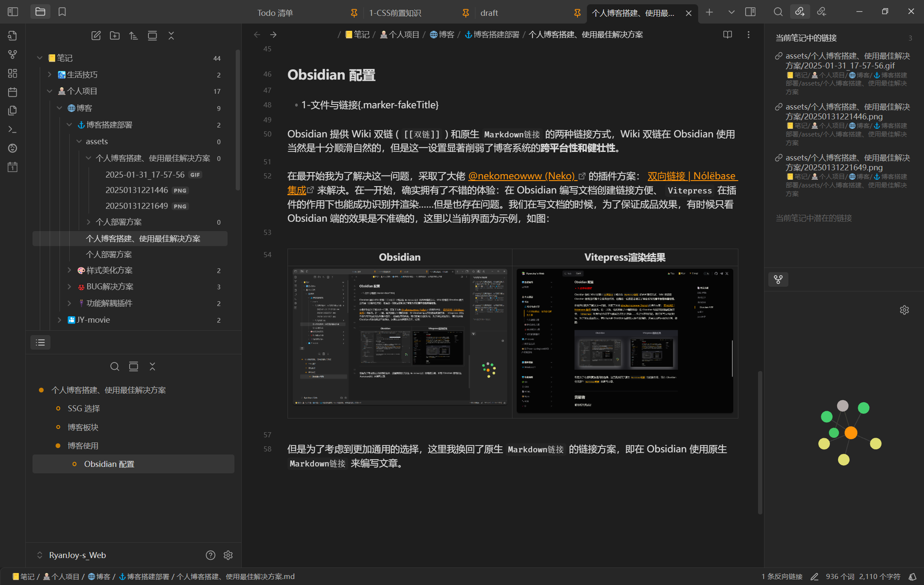Image resolution: width=924 pixels, height=585 pixels.
Task: Open the command palette ribbon icon
Action: pyautogui.click(x=12, y=129)
